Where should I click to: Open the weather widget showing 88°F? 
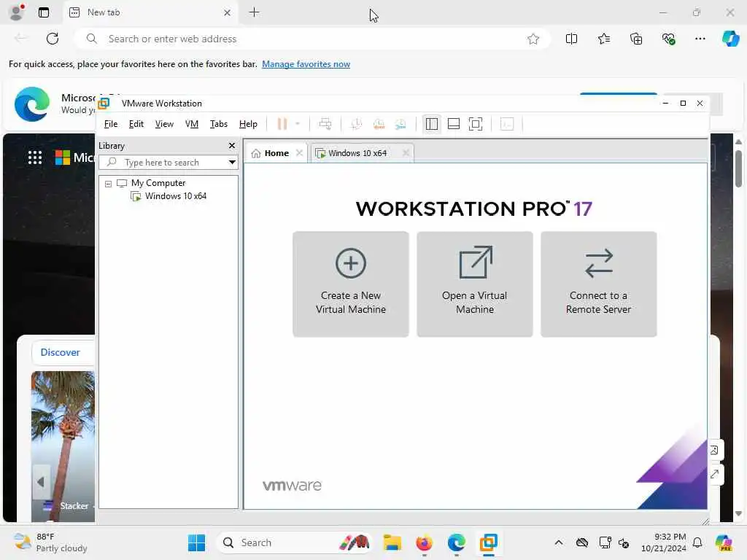click(50, 542)
